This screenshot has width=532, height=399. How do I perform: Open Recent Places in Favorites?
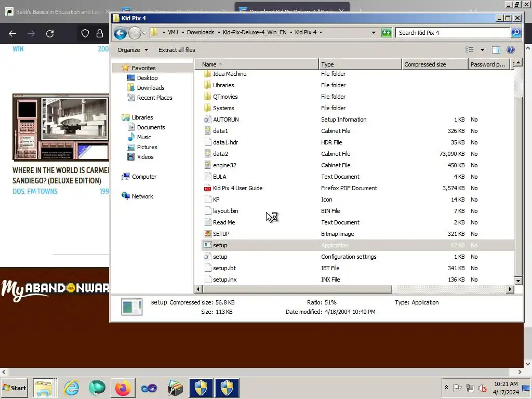154,98
